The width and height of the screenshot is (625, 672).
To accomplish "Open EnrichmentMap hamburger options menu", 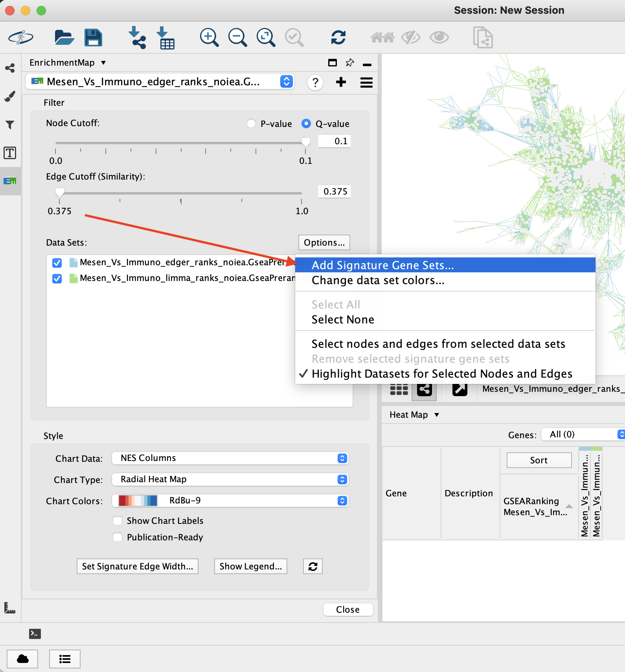I will pos(366,83).
